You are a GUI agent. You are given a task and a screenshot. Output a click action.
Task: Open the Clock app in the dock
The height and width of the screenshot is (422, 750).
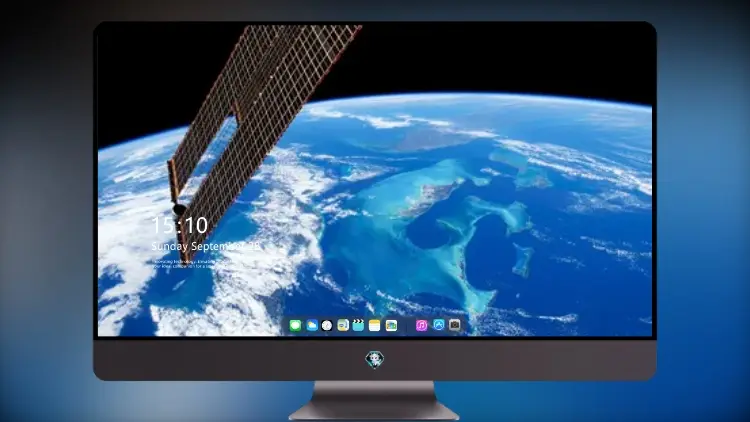coord(327,326)
